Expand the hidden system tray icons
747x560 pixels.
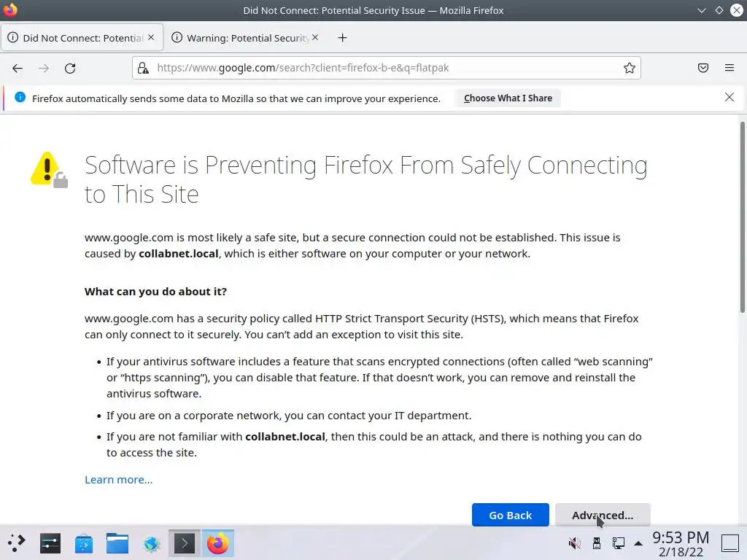point(638,543)
